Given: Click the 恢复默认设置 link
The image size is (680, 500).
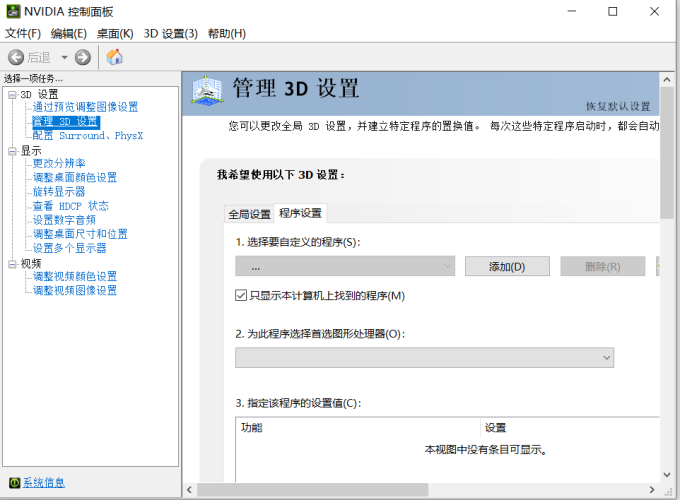Looking at the screenshot, I should click(x=618, y=106).
